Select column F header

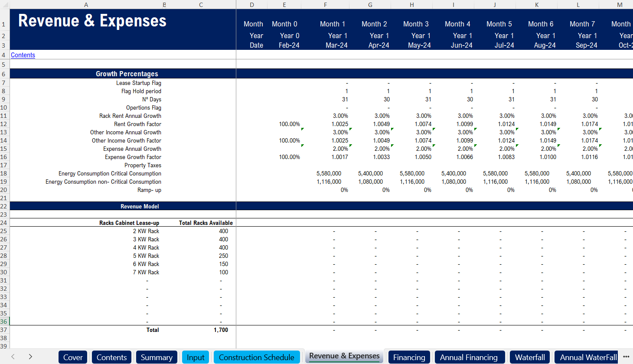[325, 5]
